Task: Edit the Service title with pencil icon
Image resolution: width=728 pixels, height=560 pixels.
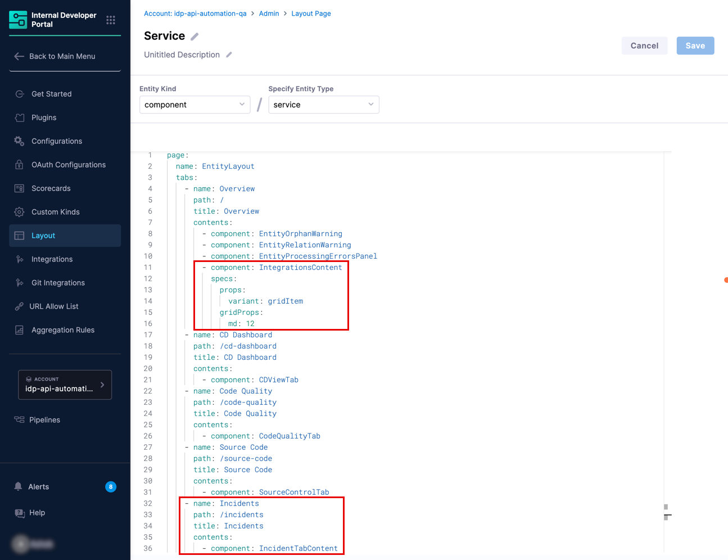Action: 195,37
